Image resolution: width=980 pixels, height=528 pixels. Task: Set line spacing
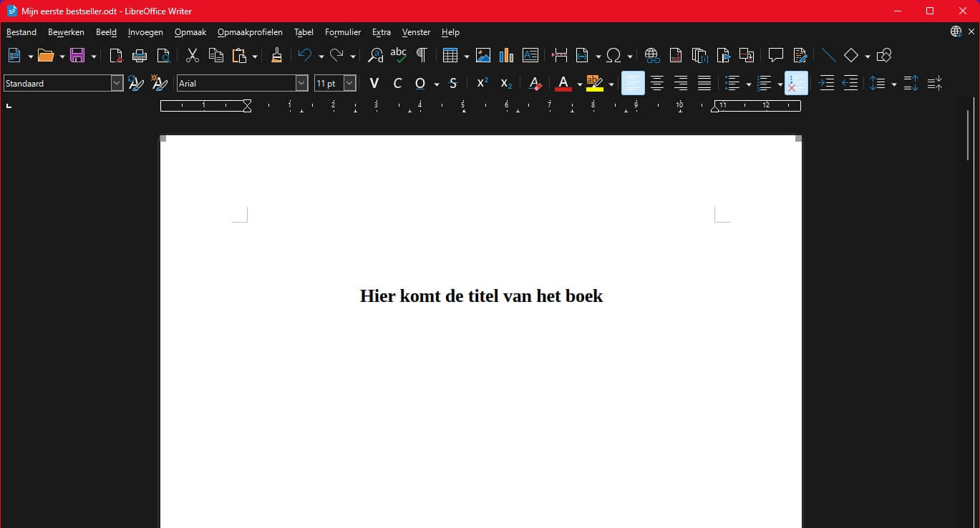coord(878,84)
